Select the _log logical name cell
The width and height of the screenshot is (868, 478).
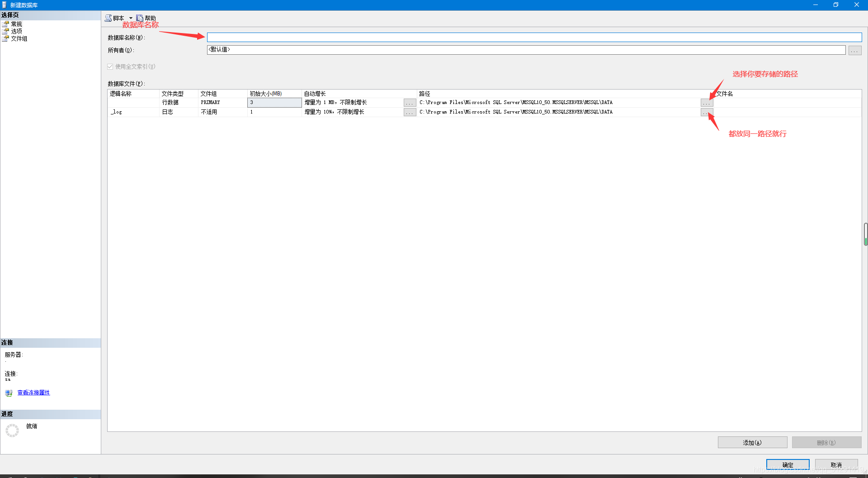point(134,112)
